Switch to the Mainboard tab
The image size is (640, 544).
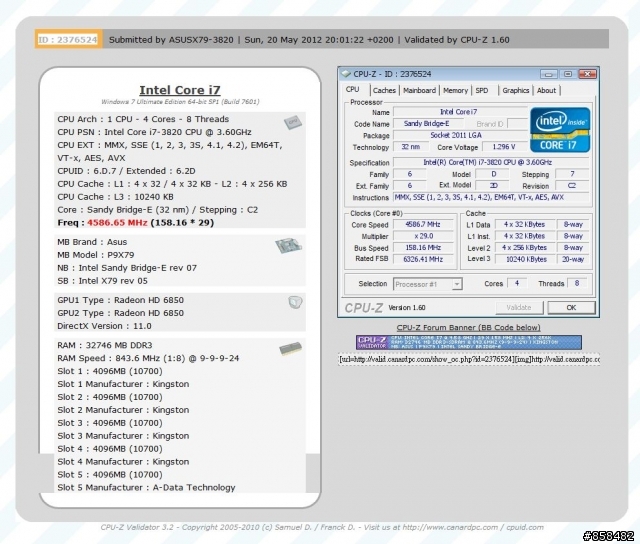tap(419, 90)
